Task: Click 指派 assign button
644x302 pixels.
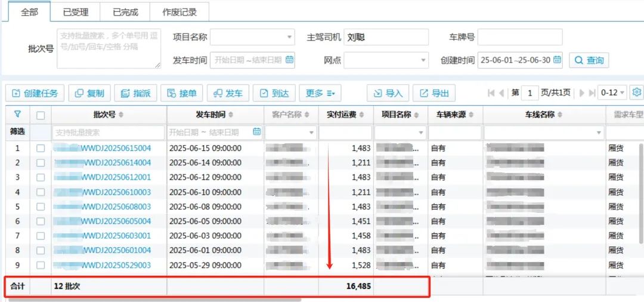Action: click(x=135, y=93)
